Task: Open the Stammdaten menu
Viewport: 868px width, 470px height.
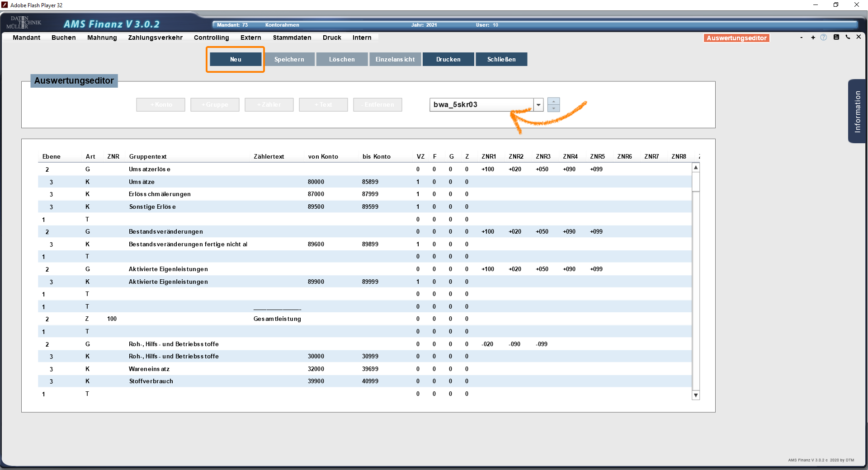Action: (292, 38)
